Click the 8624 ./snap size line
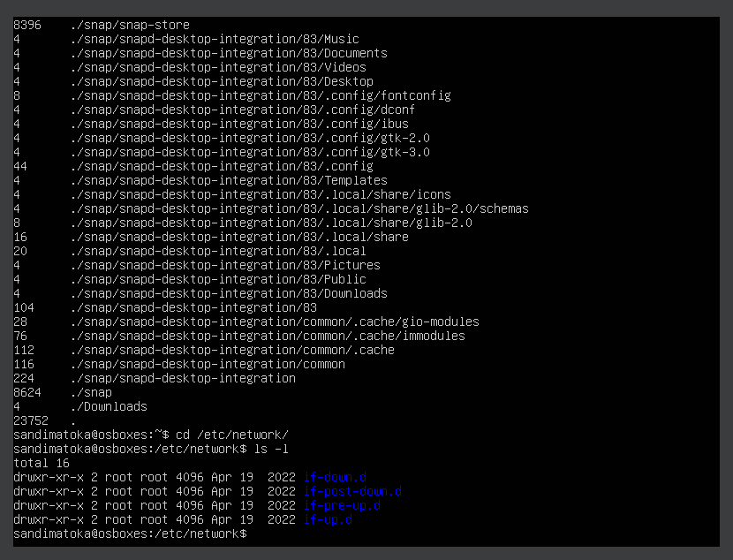 [63, 393]
